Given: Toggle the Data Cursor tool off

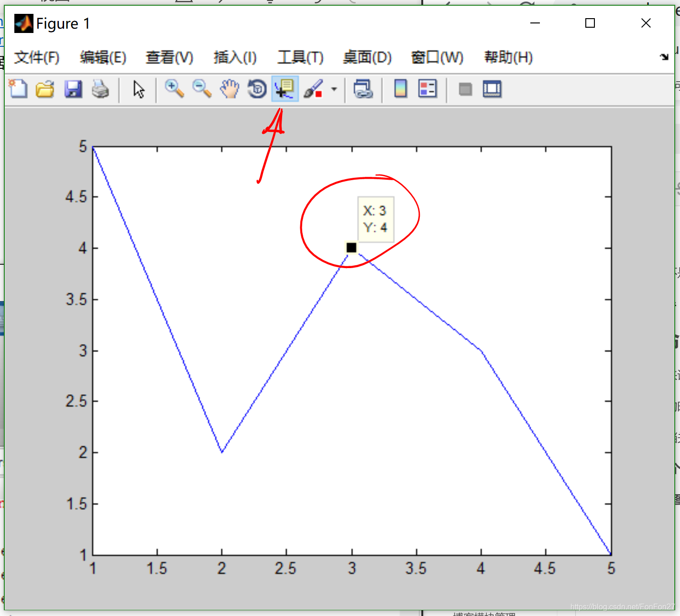Looking at the screenshot, I should pyautogui.click(x=285, y=89).
